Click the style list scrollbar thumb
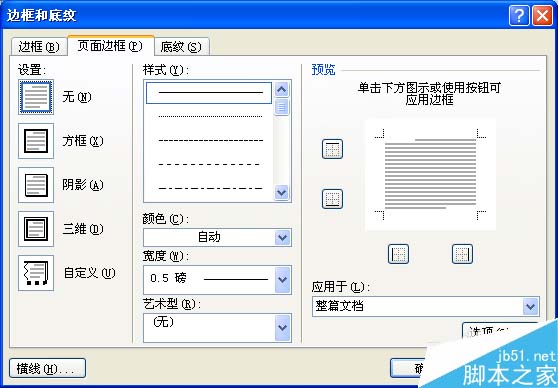 282,107
